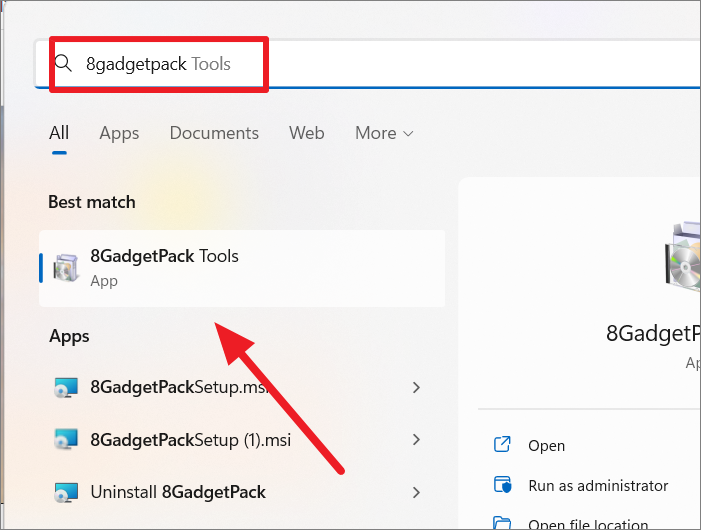The height and width of the screenshot is (530, 701).
Task: Choose Run as administrator
Action: tap(598, 485)
